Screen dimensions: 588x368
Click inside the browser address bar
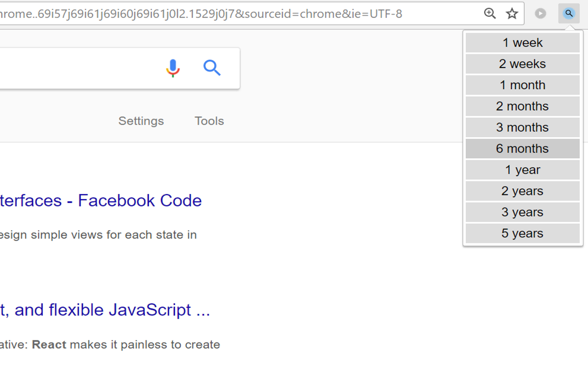(x=230, y=13)
